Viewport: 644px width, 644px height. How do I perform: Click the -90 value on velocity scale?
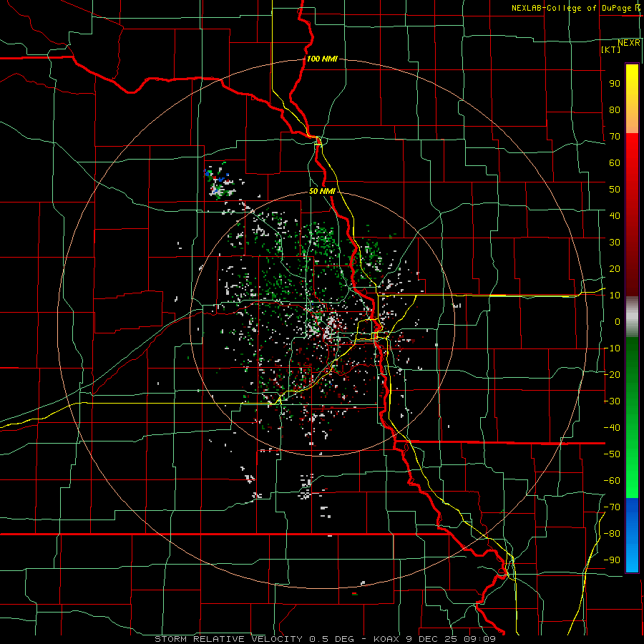point(612,560)
